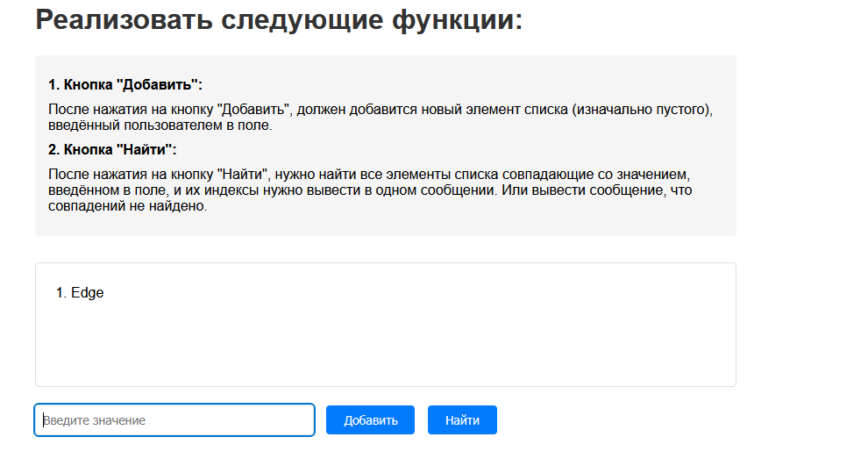Click the text line "совпадений не найдено."
The height and width of the screenshot is (473, 868).
(x=128, y=207)
